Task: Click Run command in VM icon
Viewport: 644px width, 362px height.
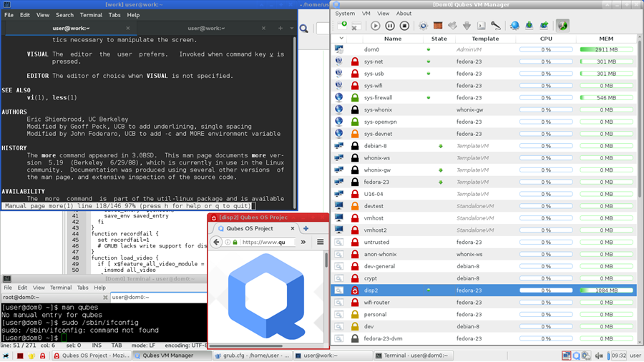Action: click(x=481, y=26)
